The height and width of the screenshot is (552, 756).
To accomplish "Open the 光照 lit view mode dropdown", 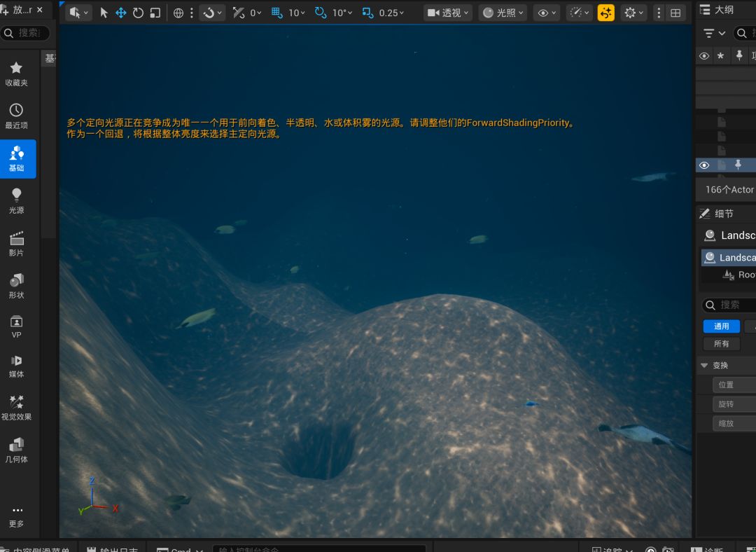I will tap(503, 13).
